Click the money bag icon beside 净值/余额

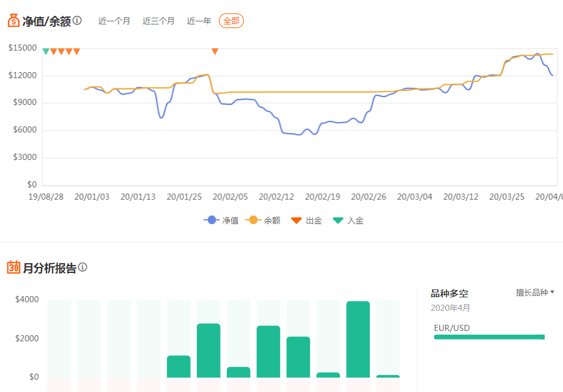pos(13,21)
